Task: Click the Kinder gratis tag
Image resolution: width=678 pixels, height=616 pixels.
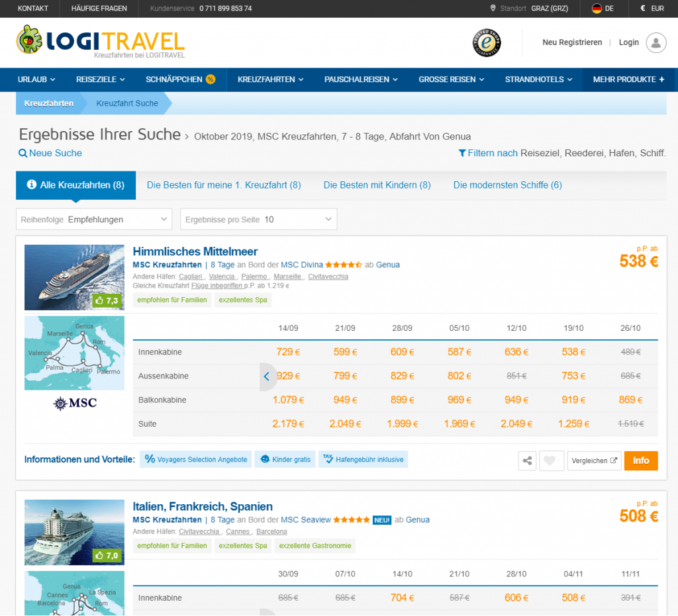Action: (285, 459)
